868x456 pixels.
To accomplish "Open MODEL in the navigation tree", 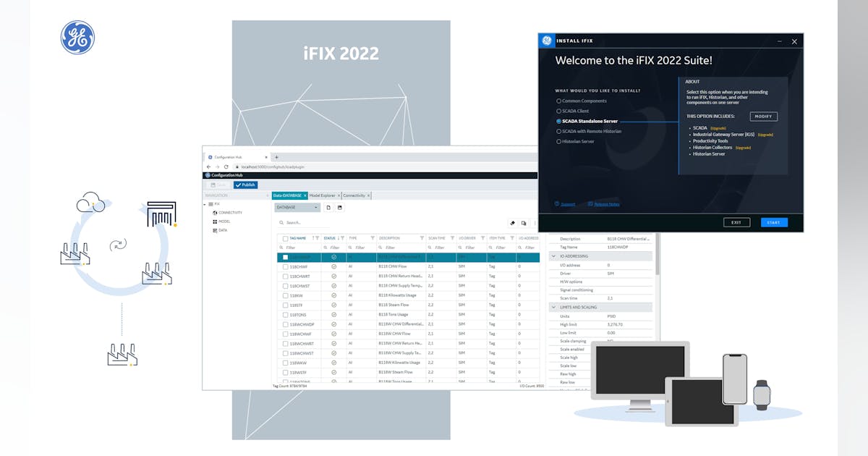I will point(221,221).
